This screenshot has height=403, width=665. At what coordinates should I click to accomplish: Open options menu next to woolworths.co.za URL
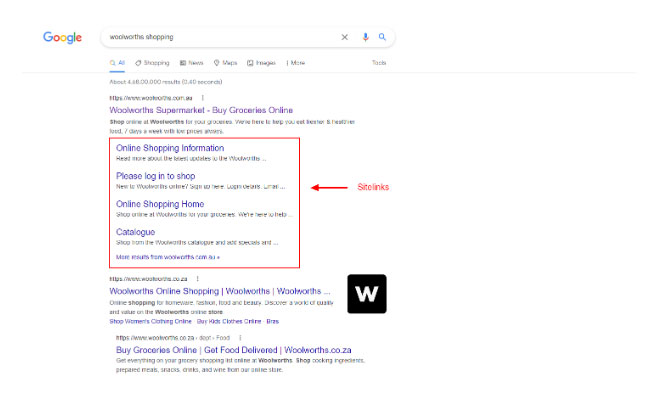click(198, 279)
